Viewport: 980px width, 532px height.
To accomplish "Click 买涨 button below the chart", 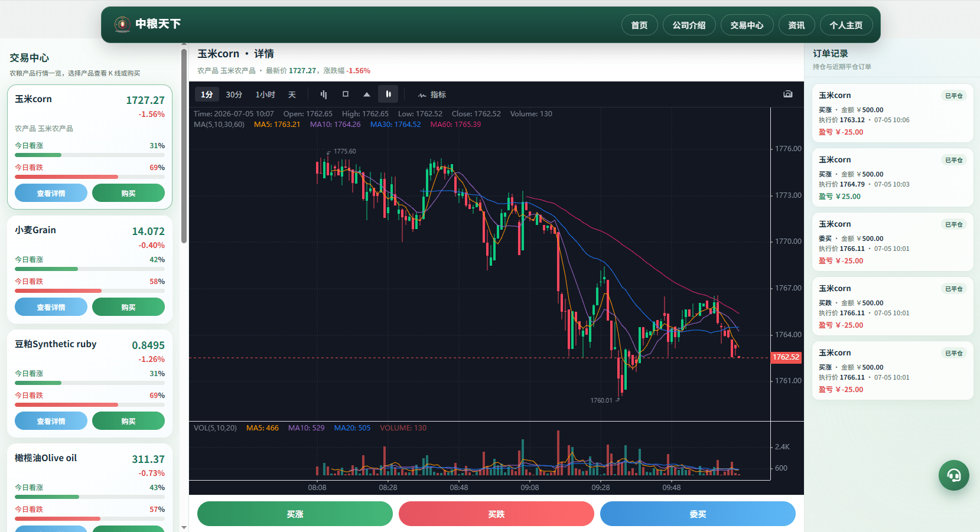I will coord(295,514).
